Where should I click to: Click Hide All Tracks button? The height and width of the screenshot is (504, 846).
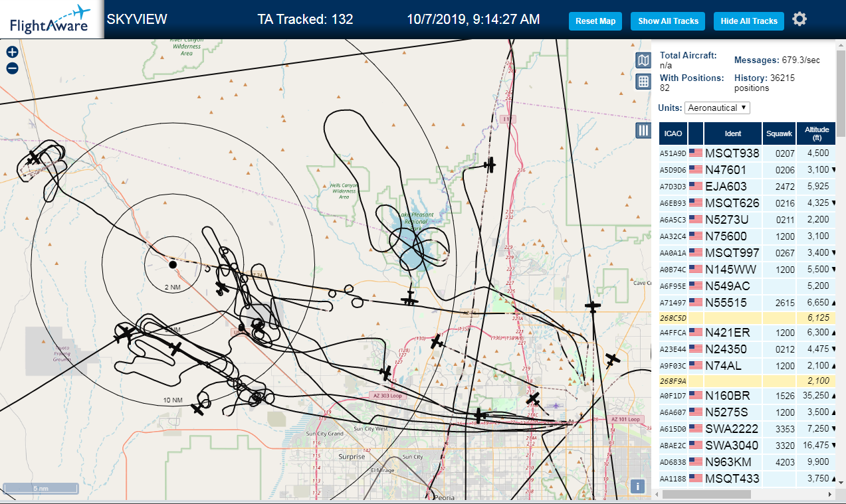(x=749, y=21)
